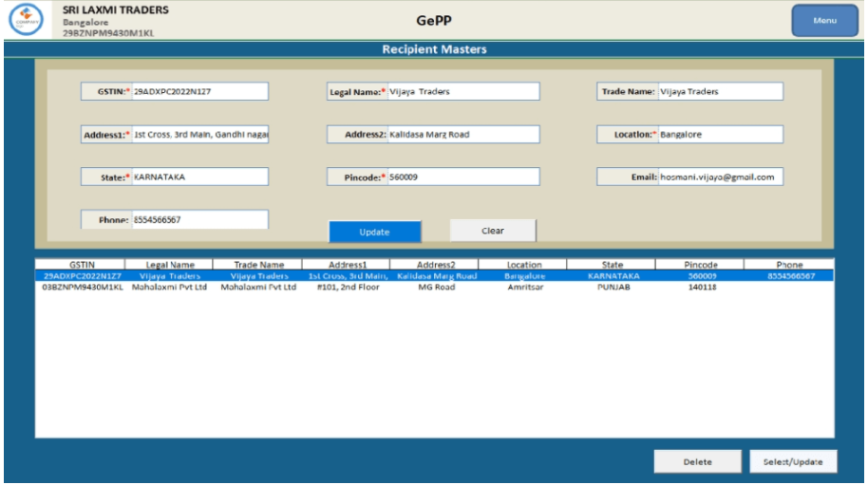This screenshot has width=868, height=485.
Task: Click '8554566567' in the selected table row
Action: tap(791, 276)
